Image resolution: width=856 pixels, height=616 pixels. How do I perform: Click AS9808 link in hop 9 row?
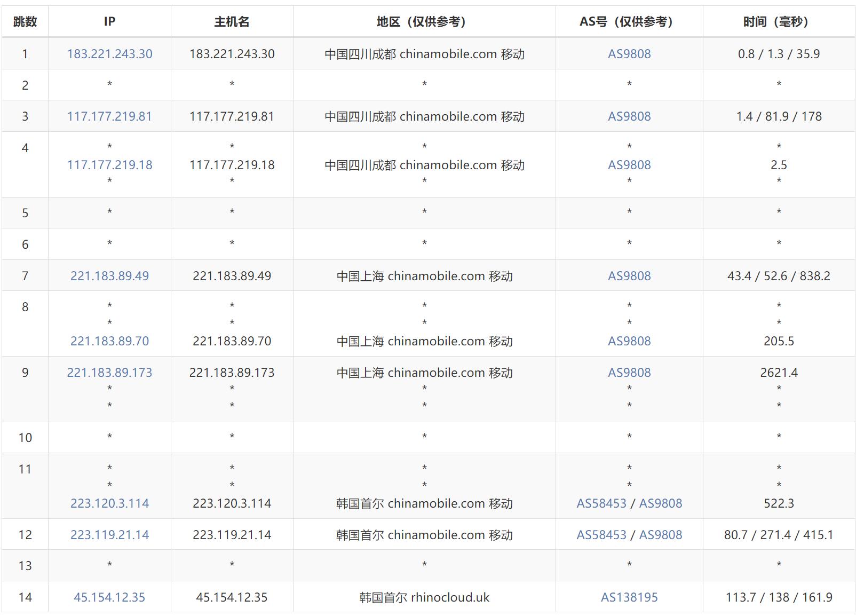(629, 373)
